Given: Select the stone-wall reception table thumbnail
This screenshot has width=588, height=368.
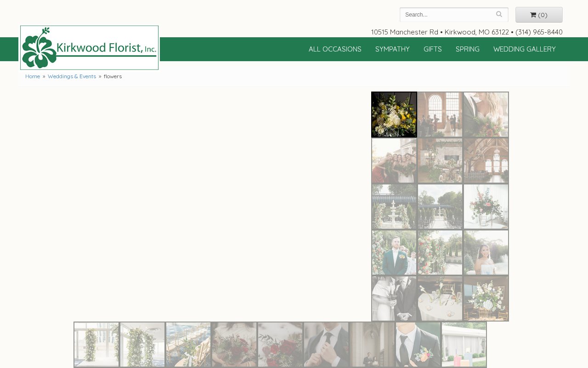Looking at the screenshot, I should [x=440, y=161].
